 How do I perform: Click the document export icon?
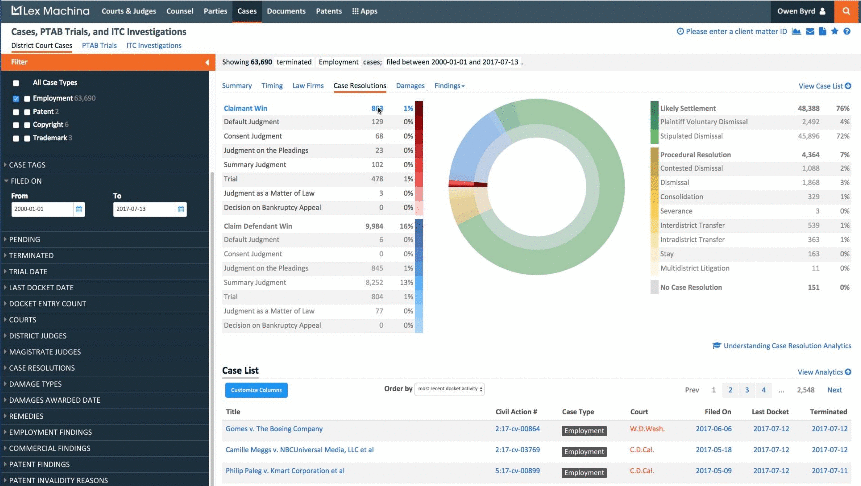tap(821, 32)
